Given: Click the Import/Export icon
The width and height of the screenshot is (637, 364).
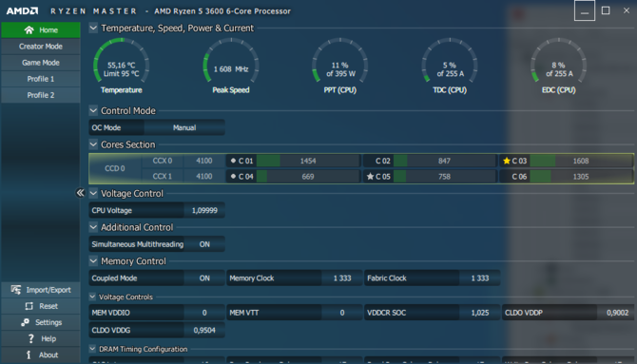Looking at the screenshot, I should [x=16, y=290].
